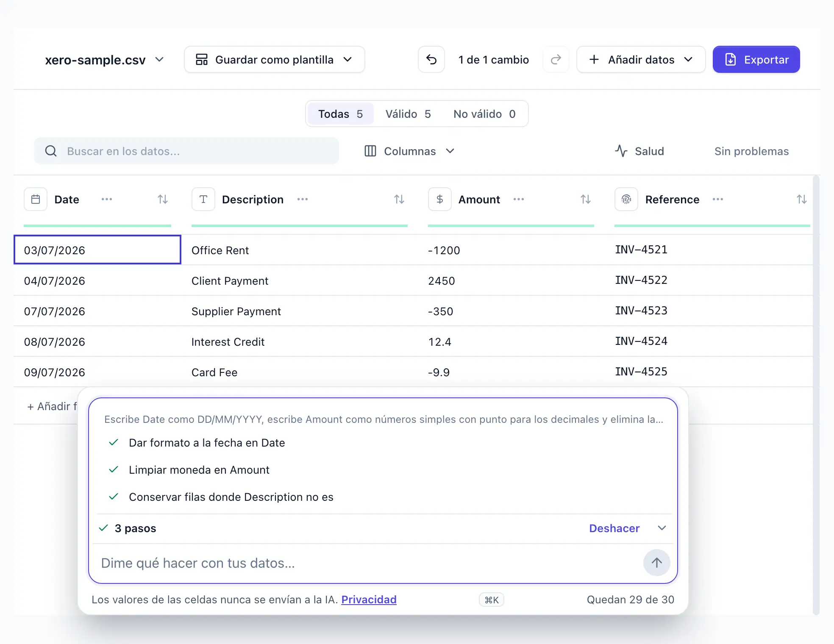
Task: Click the 1 de 1 cambio label
Action: point(493,59)
